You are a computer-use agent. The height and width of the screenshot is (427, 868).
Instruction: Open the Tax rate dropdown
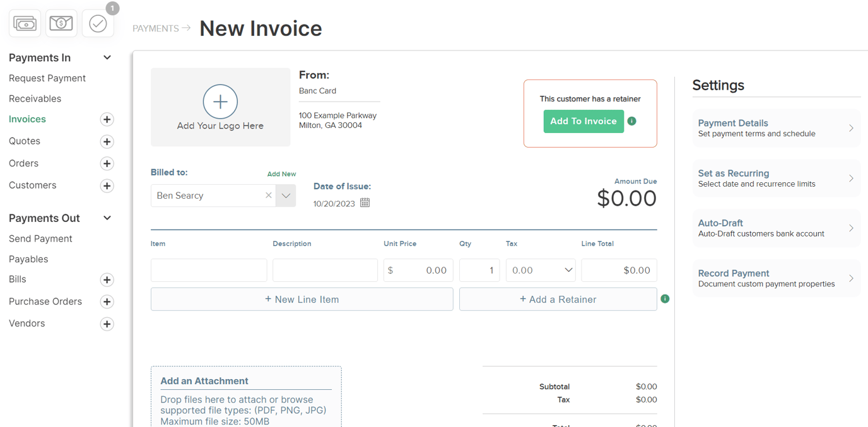coord(541,271)
